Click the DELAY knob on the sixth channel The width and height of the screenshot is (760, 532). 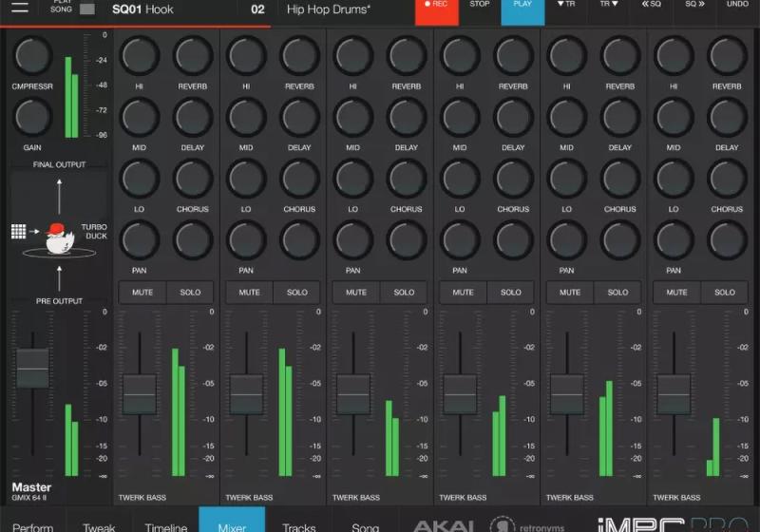pos(727,117)
